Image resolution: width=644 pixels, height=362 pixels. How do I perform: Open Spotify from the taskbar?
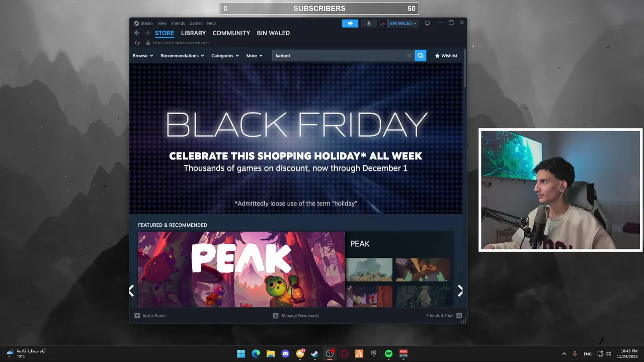click(388, 354)
